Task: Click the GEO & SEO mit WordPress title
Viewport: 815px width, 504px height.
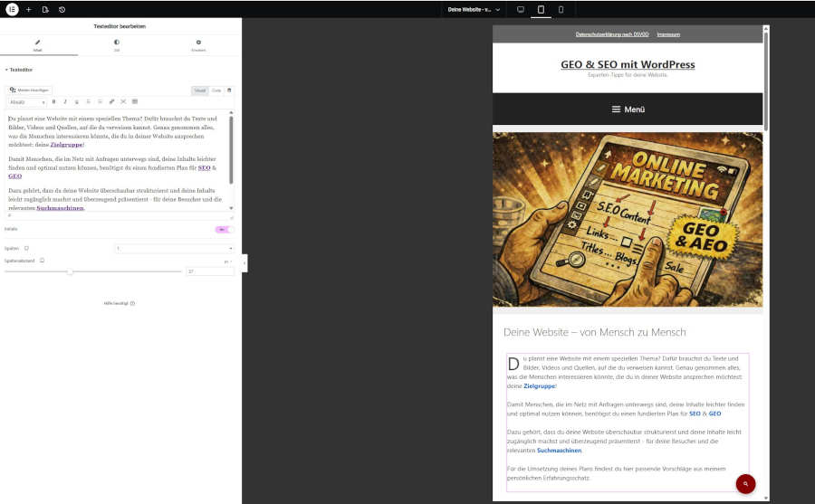Action: click(628, 64)
